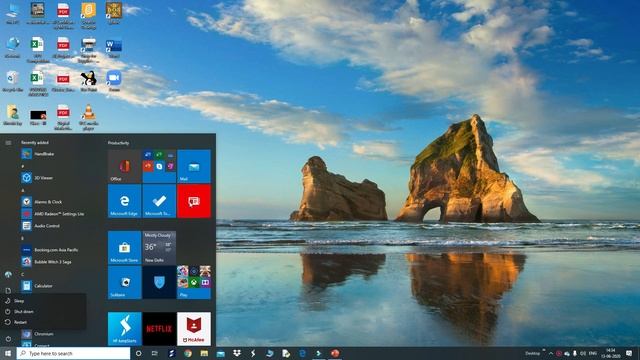Open the blue Edge 'e' taskbar icon
The height and width of the screenshot is (360, 640).
[302, 353]
